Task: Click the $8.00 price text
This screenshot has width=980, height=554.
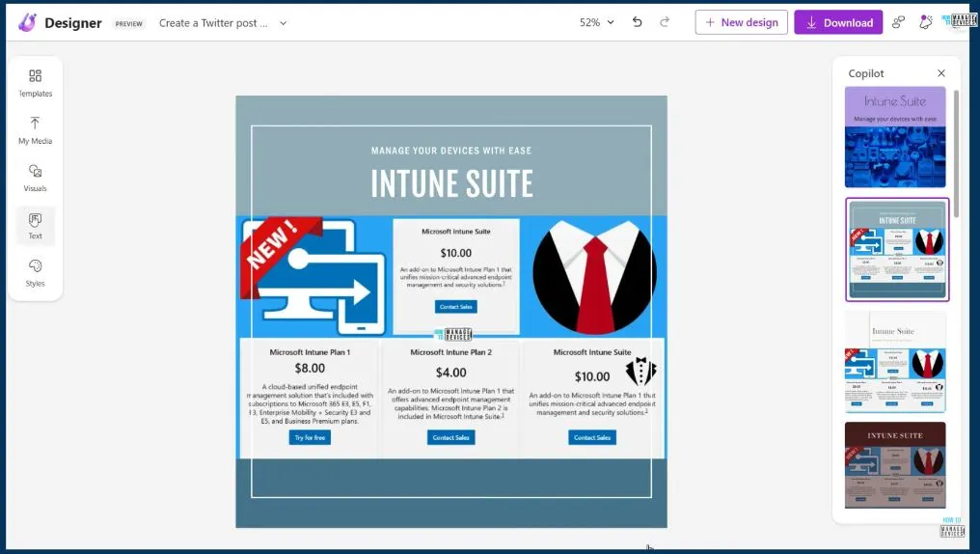Action: [310, 369]
